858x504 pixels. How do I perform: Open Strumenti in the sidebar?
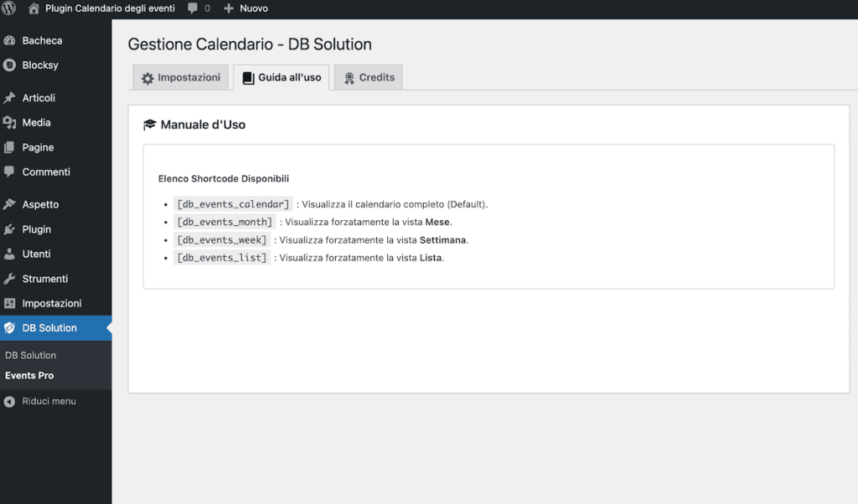pos(45,279)
